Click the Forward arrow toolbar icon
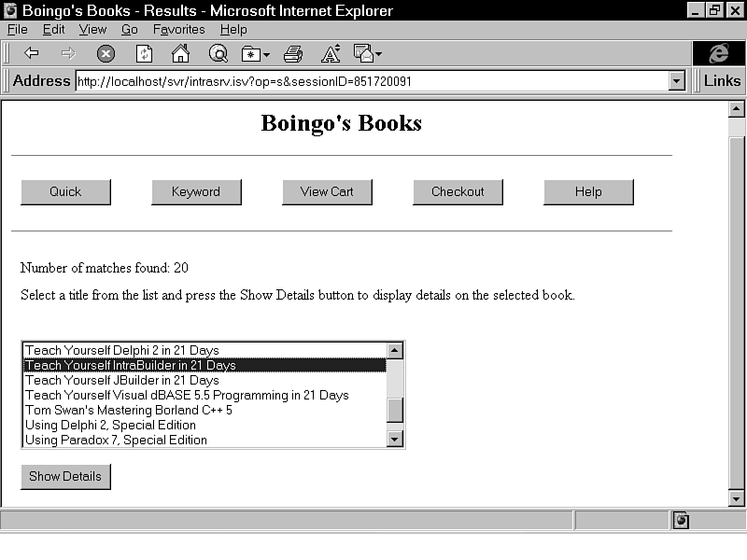 (x=68, y=53)
